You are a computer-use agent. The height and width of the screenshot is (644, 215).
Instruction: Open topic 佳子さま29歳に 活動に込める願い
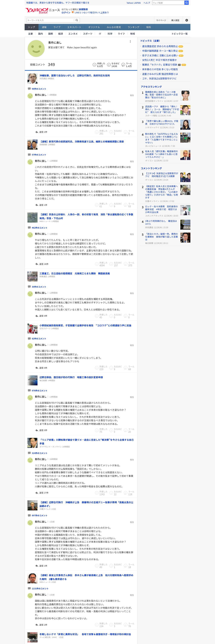click(160, 56)
